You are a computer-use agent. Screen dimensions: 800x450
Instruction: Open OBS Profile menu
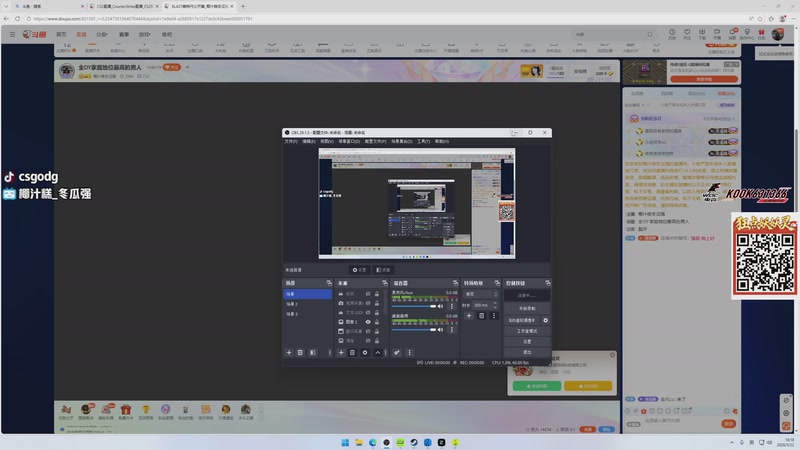pyautogui.click(x=376, y=141)
